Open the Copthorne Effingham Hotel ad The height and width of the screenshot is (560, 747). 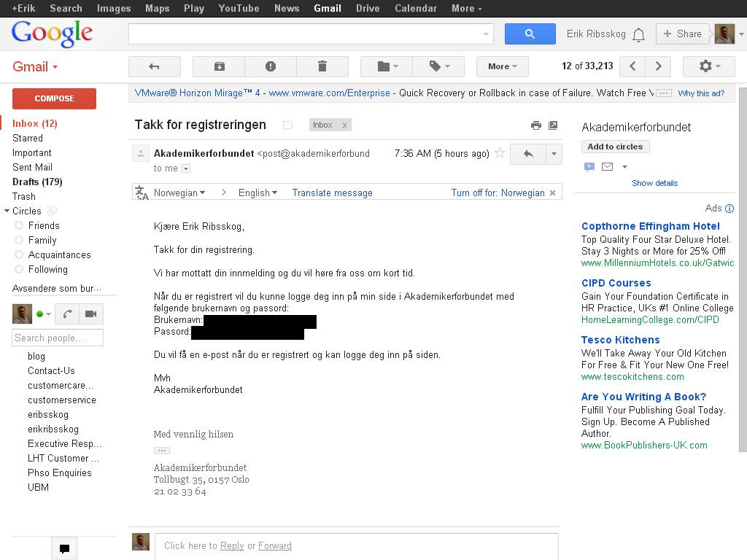tap(650, 226)
